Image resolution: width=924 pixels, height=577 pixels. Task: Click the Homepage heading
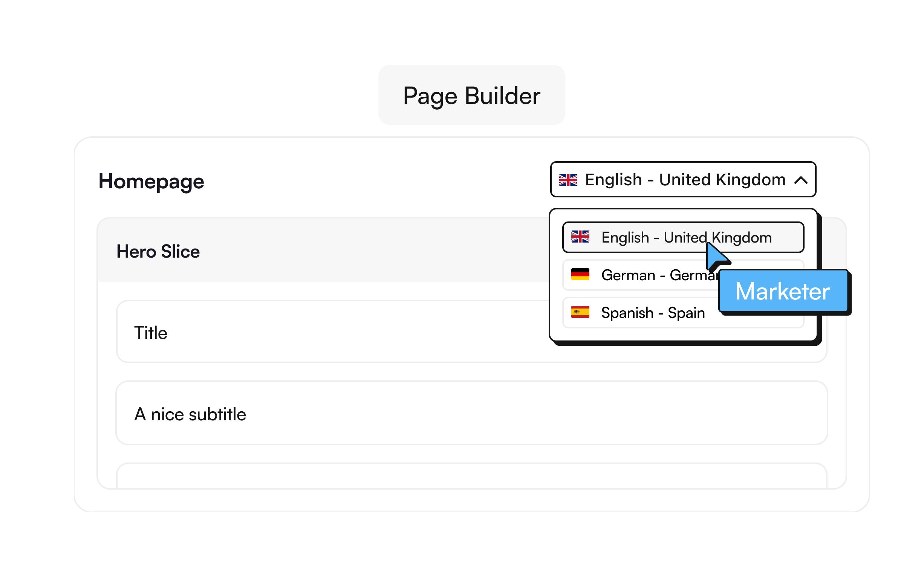click(x=151, y=181)
